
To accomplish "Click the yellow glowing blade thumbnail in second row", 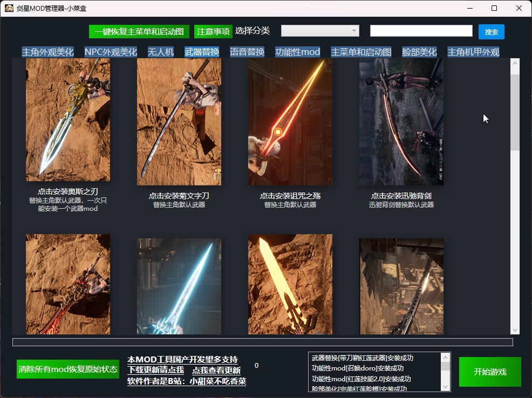I will tap(290, 284).
